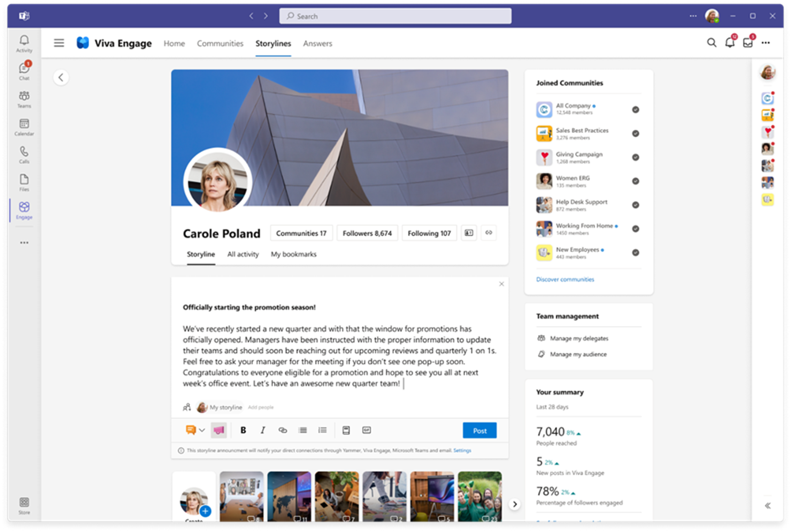791x532 pixels.
Task: Open the Viva Engage inbox icon
Action: pos(748,43)
